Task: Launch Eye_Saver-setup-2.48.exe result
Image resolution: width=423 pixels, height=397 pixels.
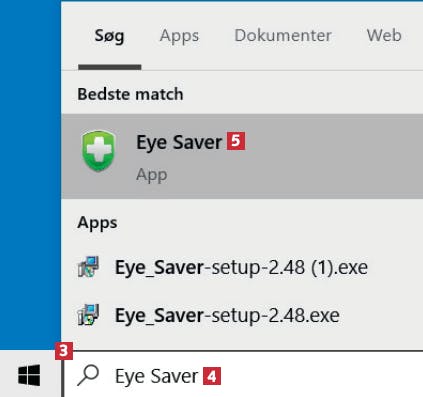Action: (242, 315)
